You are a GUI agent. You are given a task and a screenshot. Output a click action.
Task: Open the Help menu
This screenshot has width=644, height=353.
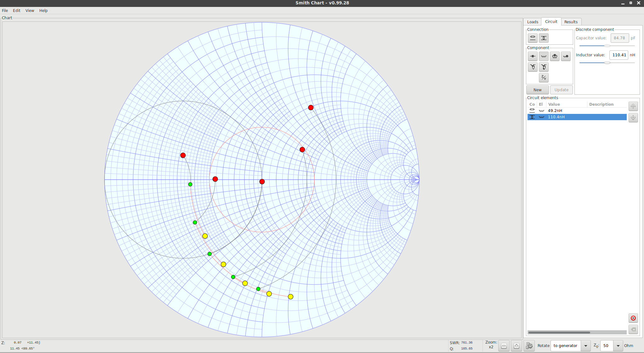click(43, 10)
